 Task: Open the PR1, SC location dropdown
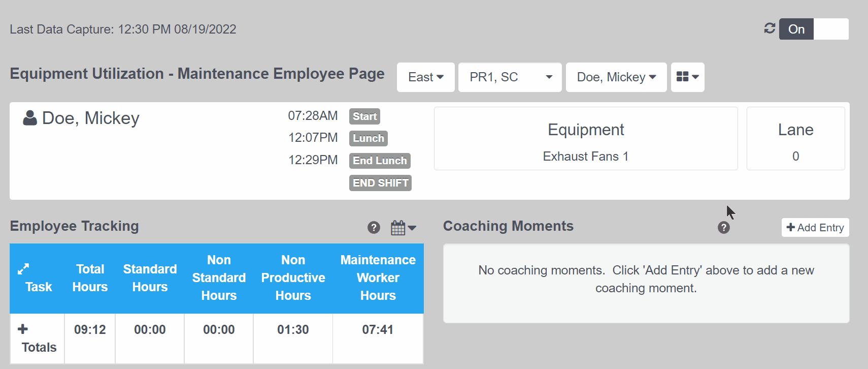pos(510,77)
